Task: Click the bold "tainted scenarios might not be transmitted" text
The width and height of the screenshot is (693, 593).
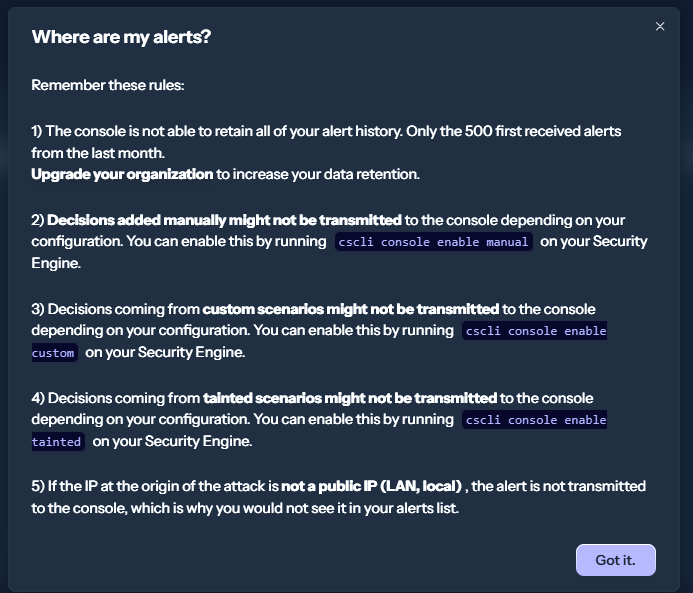Action: pyautogui.click(x=350, y=398)
